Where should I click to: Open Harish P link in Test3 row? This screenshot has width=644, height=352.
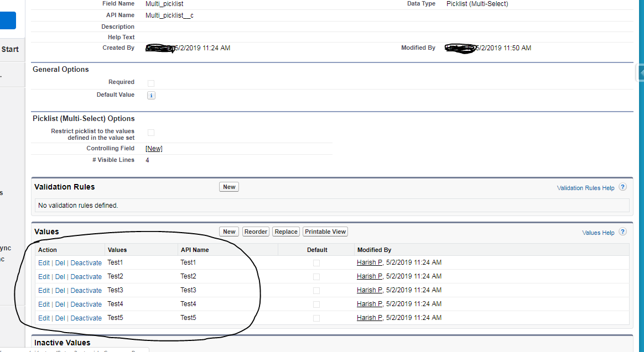[x=370, y=290]
